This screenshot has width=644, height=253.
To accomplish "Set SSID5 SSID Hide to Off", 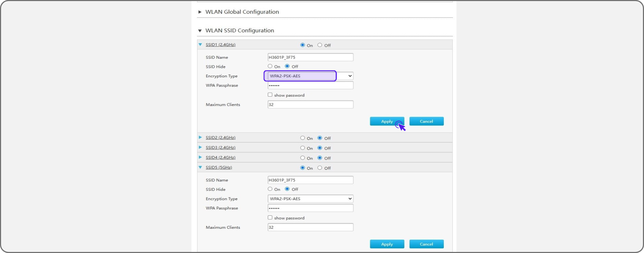I will [x=287, y=189].
